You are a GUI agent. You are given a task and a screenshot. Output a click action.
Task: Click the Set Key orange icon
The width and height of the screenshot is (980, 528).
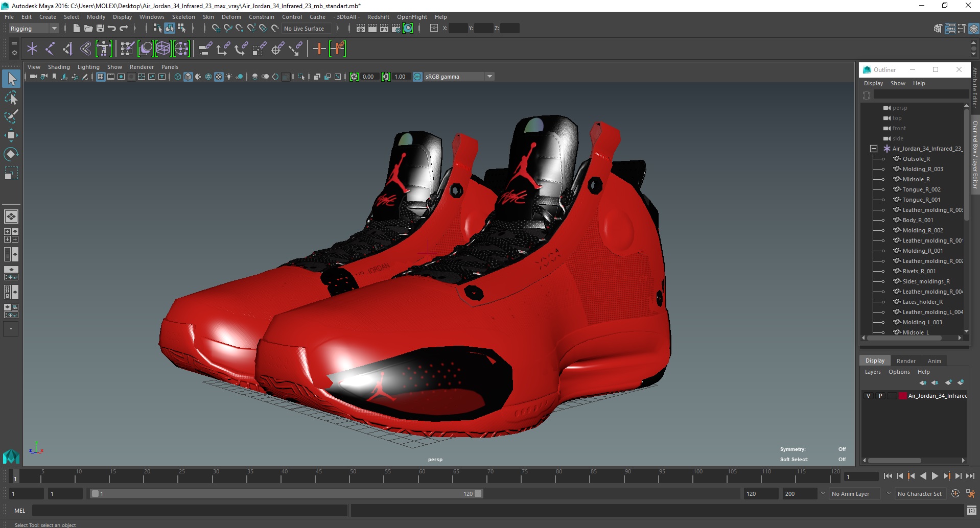[x=319, y=49]
